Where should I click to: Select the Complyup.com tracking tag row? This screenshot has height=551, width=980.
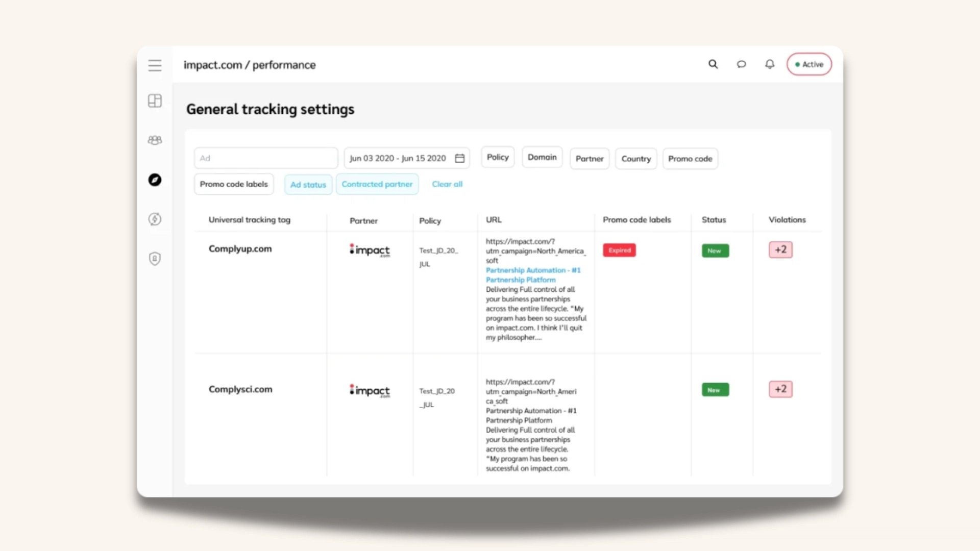point(240,249)
